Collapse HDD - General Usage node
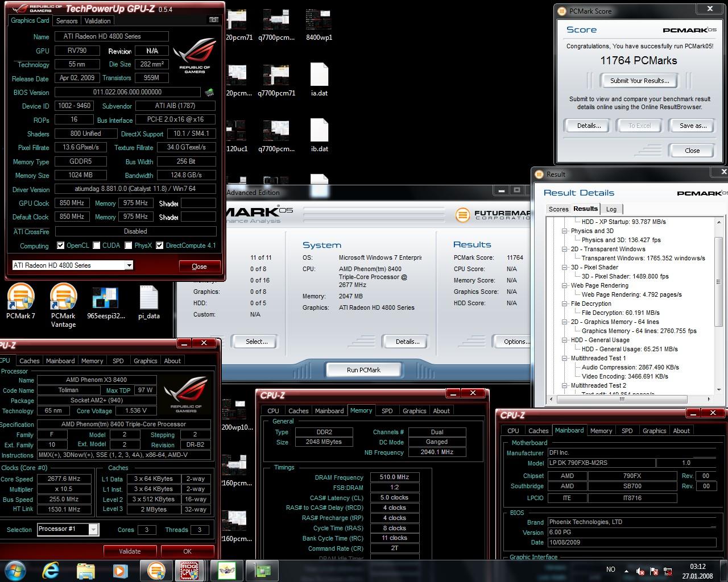Image resolution: width=728 pixels, height=582 pixels. tap(565, 340)
